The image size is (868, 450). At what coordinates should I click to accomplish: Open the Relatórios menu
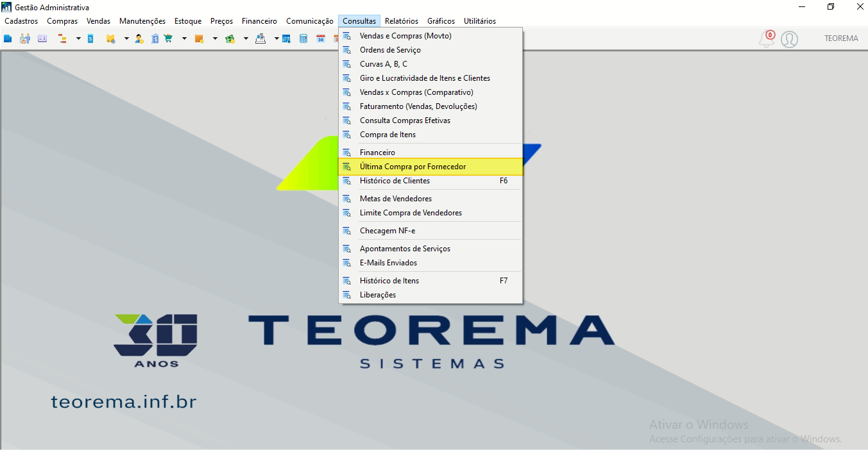(402, 21)
